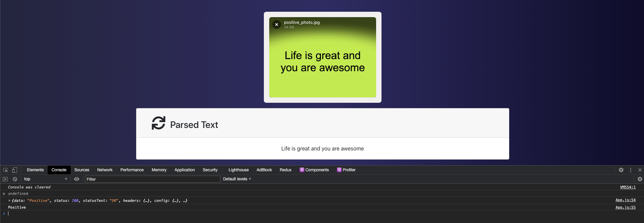Open the Application tab
Image resolution: width=644 pixels, height=223 pixels.
click(185, 170)
